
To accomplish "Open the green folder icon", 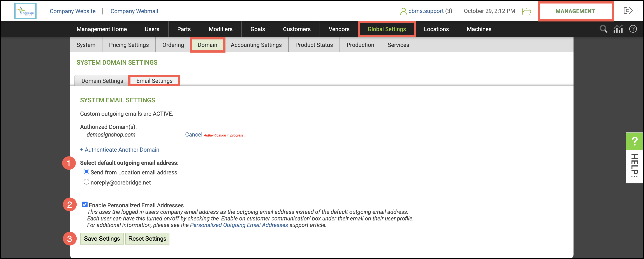I will (526, 11).
